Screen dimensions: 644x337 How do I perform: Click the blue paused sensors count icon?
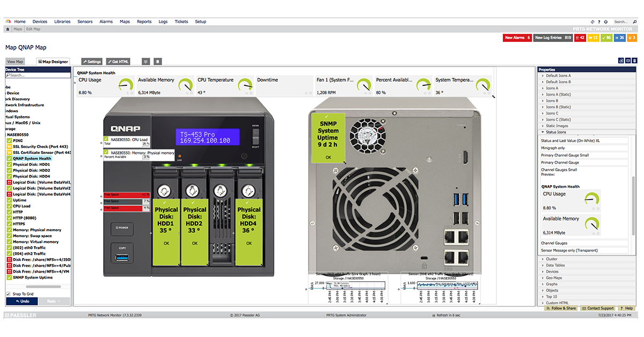coord(619,38)
